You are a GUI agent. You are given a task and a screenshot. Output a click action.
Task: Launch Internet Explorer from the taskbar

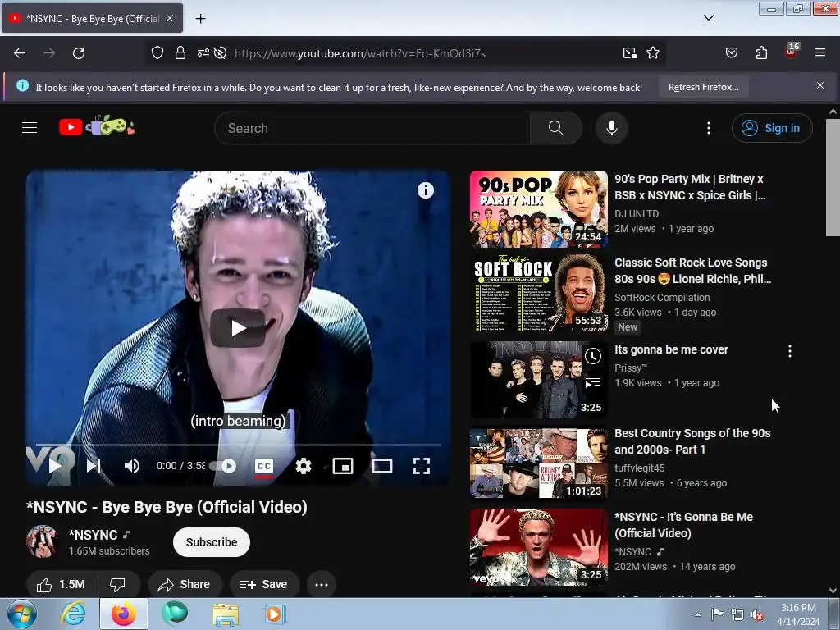tap(73, 614)
